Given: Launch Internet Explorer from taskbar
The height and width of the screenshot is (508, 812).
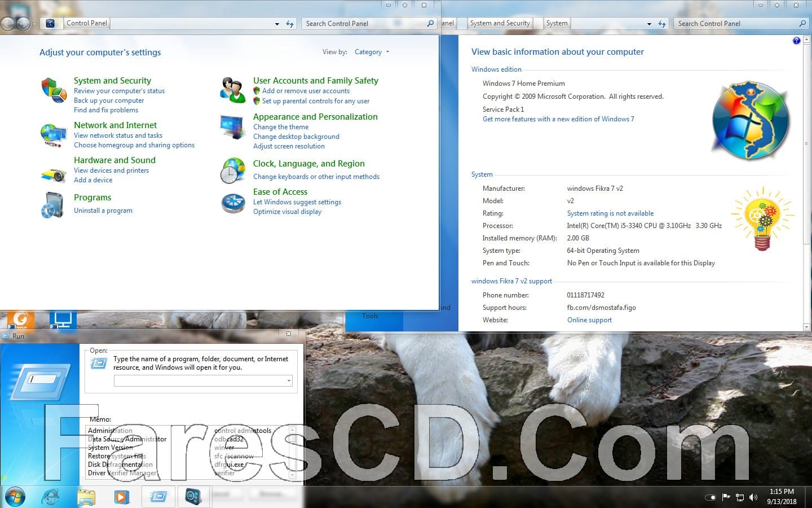Looking at the screenshot, I should coord(51,497).
